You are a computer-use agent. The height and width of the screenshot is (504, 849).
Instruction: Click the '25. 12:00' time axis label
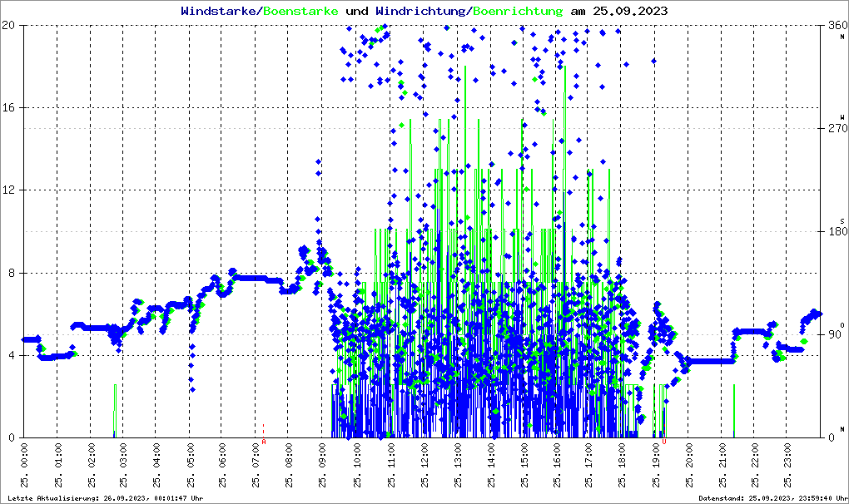(424, 466)
